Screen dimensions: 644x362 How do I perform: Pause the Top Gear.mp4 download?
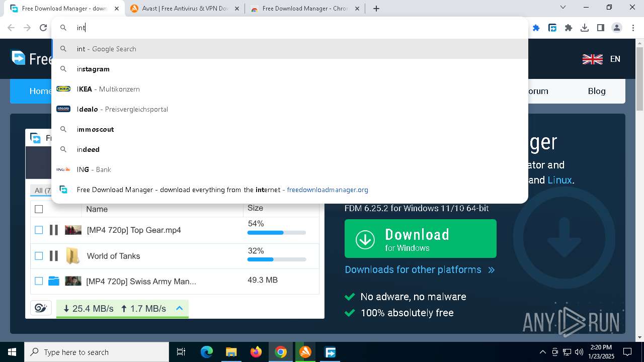point(53,230)
